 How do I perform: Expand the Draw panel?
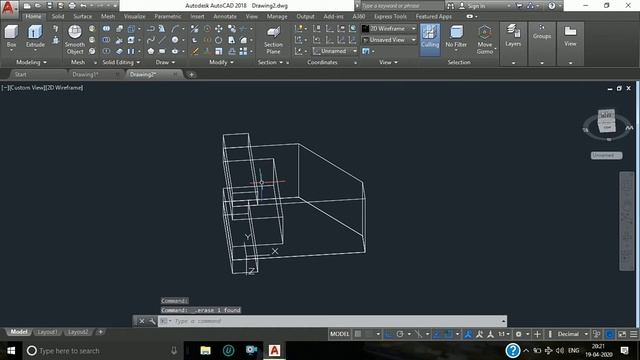tap(165, 62)
